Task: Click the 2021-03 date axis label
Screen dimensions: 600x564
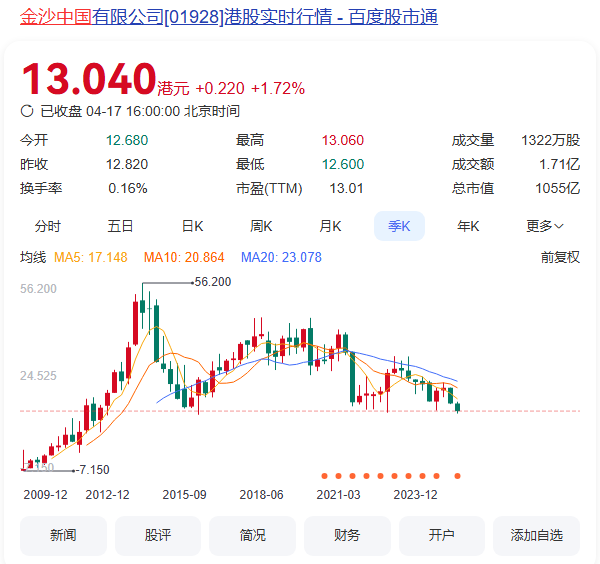Action: pyautogui.click(x=338, y=495)
